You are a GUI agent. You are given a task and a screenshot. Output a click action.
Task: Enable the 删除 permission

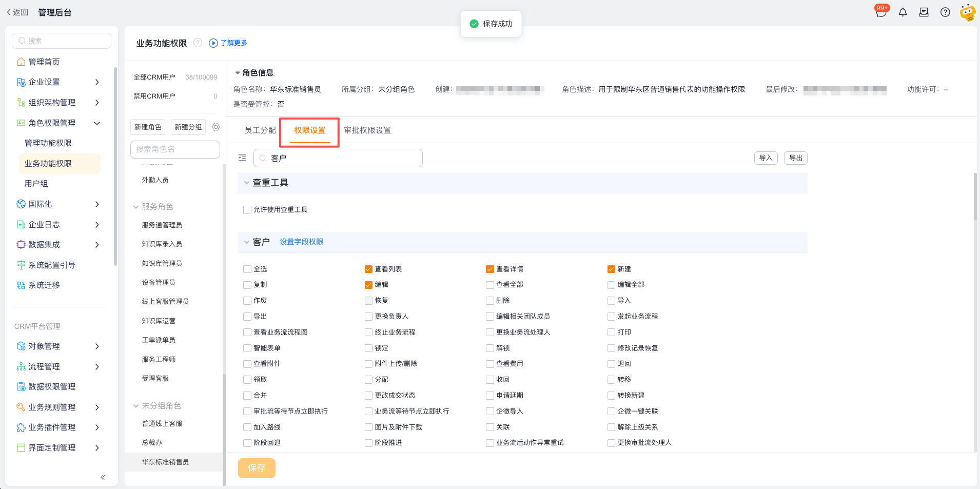click(490, 301)
